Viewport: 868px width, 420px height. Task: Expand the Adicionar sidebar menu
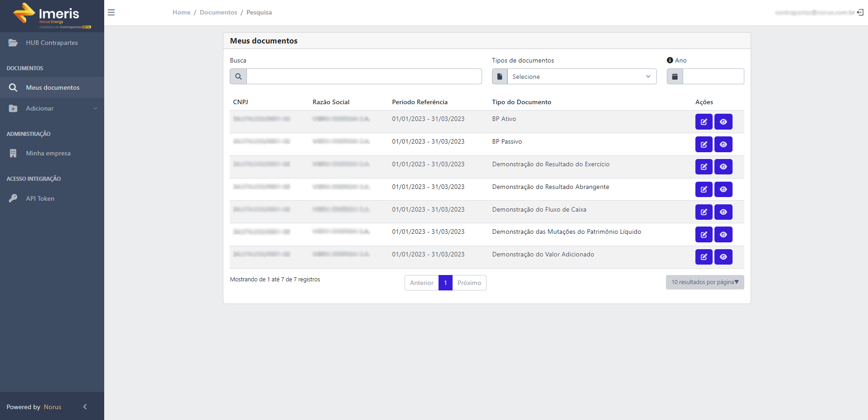(x=52, y=108)
